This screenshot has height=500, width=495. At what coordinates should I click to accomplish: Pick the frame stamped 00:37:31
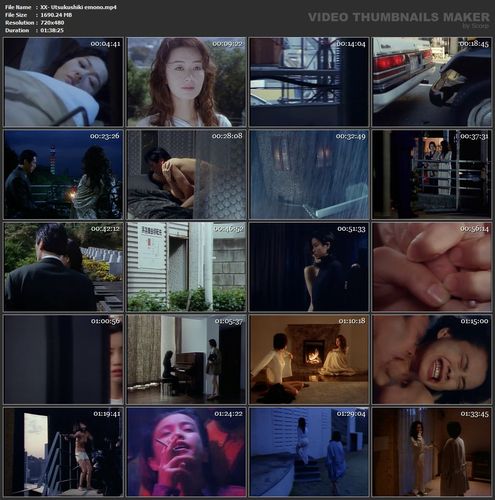(x=432, y=174)
